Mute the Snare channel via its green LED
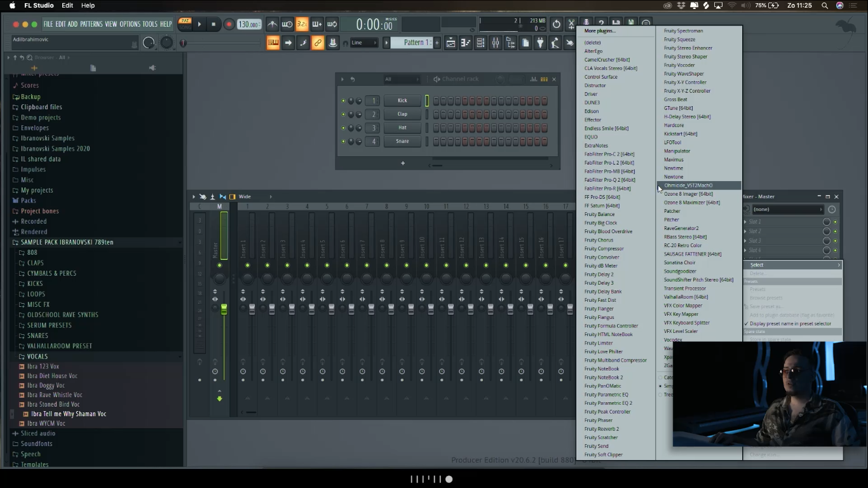This screenshot has width=868, height=488. coord(343,141)
